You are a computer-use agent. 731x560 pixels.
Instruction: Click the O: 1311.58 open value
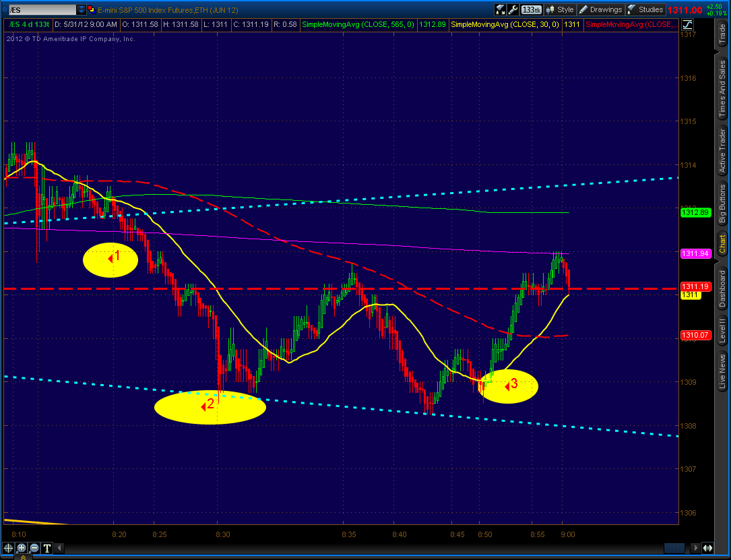click(140, 24)
